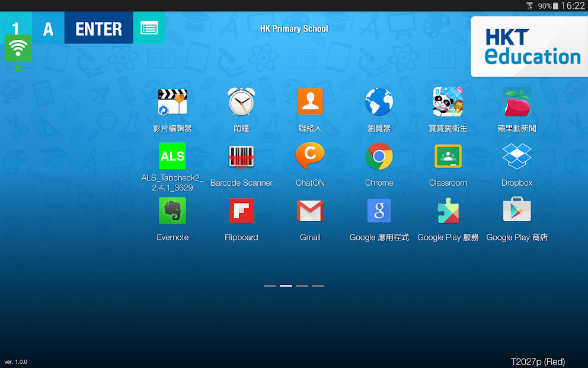
Task: Tap the 16:22 clock in status bar
Action: pyautogui.click(x=573, y=5)
